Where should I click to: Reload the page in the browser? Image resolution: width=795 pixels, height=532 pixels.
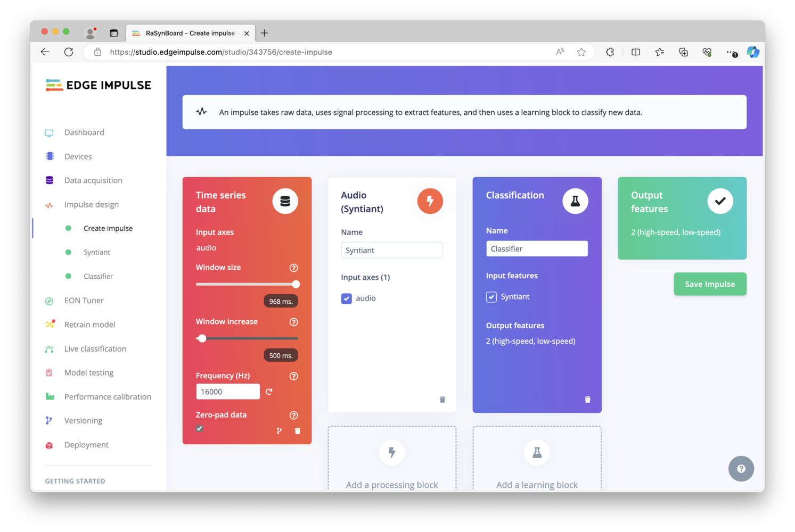click(69, 52)
